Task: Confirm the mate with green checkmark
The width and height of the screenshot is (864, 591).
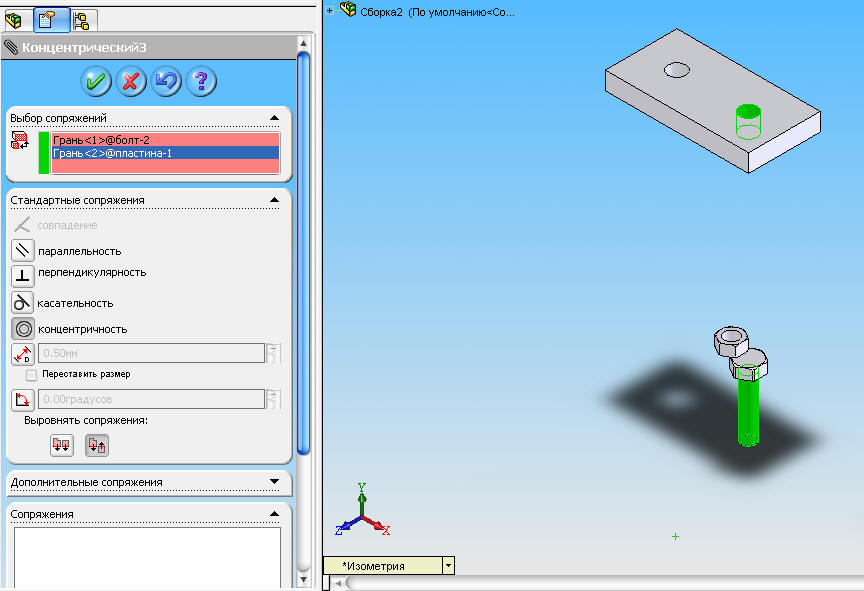Action: pyautogui.click(x=96, y=82)
